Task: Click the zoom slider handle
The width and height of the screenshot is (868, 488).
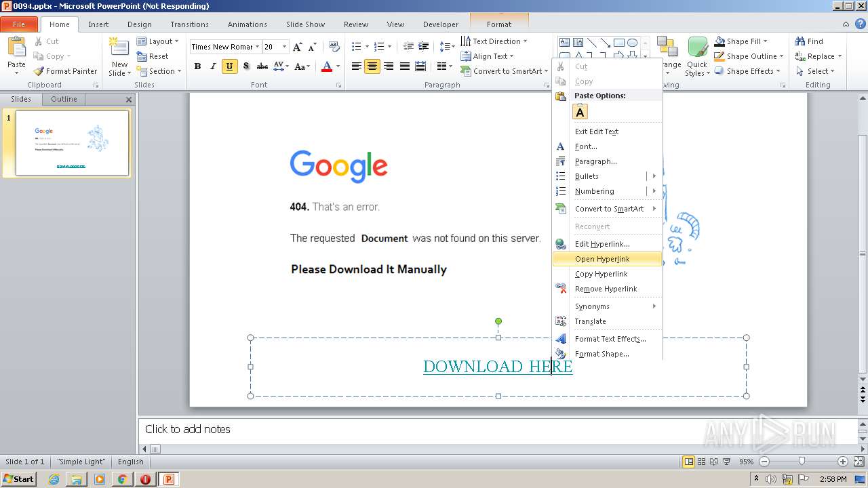Action: click(802, 462)
